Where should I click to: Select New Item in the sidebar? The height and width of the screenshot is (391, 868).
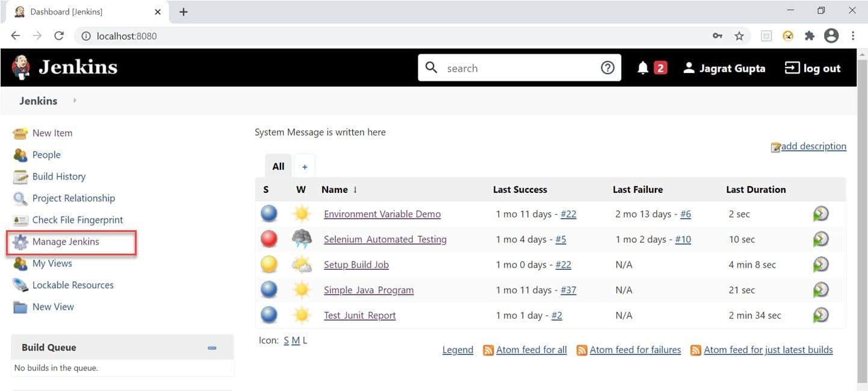click(52, 133)
